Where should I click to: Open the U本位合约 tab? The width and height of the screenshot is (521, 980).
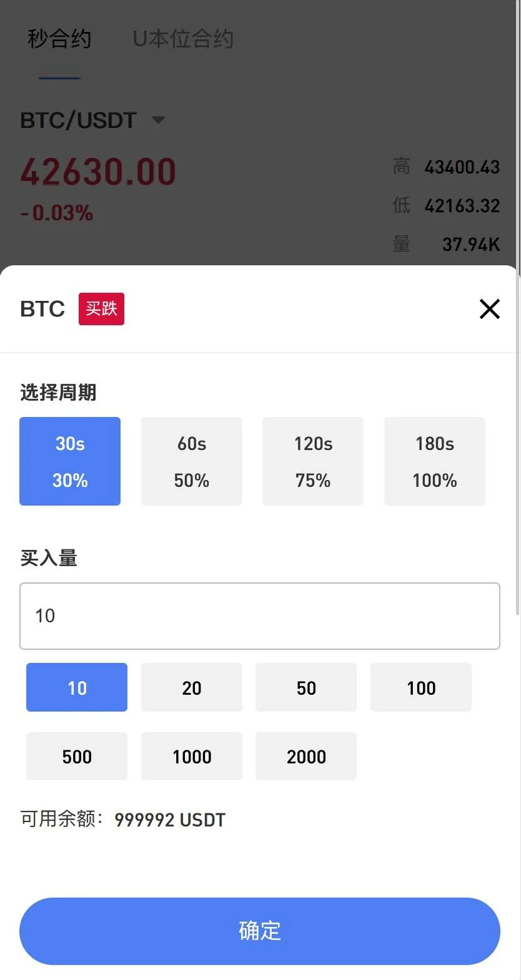pyautogui.click(x=183, y=39)
